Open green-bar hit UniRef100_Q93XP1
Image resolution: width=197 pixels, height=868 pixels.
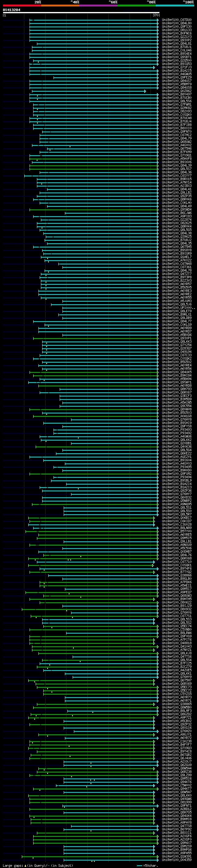click(176, 338)
